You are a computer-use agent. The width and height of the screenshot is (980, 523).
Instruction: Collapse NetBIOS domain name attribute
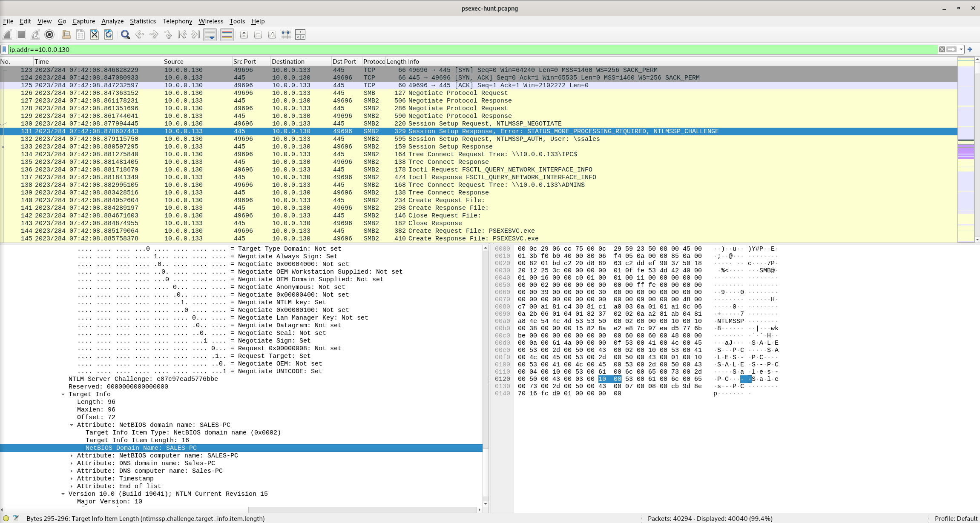coord(72,425)
